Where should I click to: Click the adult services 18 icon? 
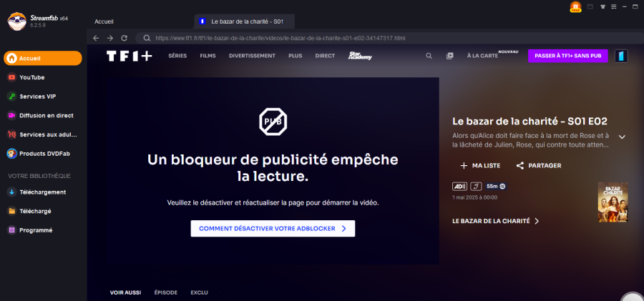(x=12, y=134)
